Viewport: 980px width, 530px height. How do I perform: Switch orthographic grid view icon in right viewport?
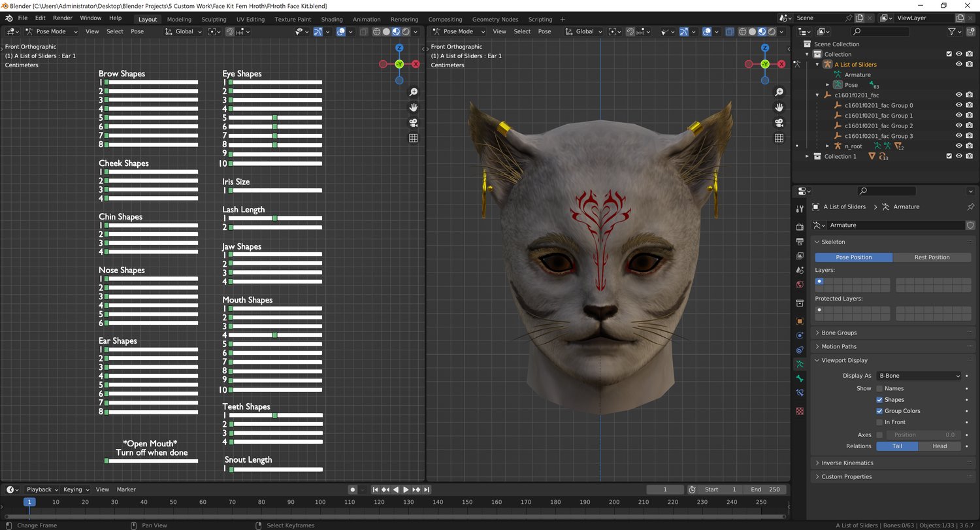[779, 138]
